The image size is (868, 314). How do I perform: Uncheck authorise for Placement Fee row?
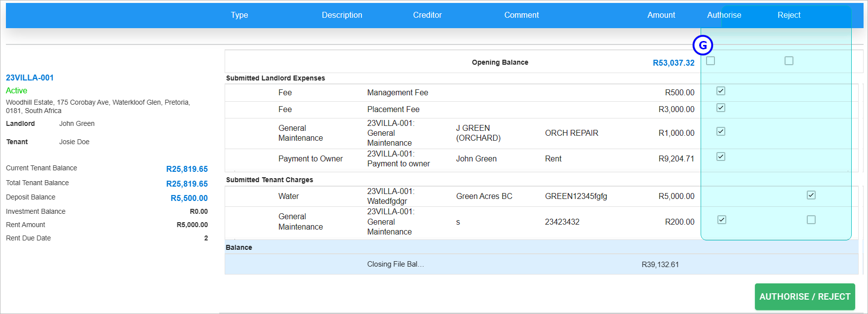(x=721, y=108)
